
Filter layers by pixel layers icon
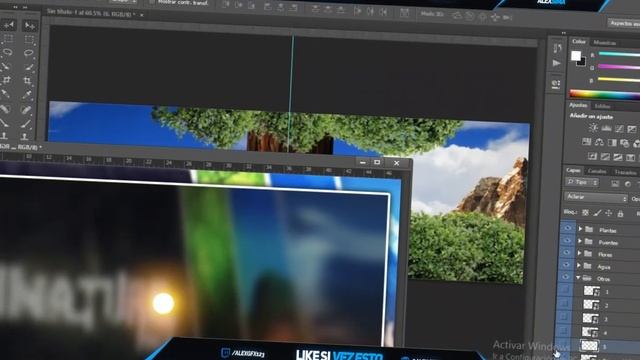(x=615, y=184)
